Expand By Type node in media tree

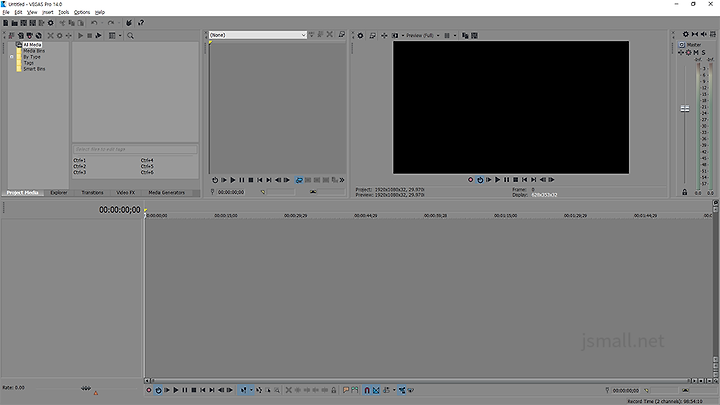point(11,57)
